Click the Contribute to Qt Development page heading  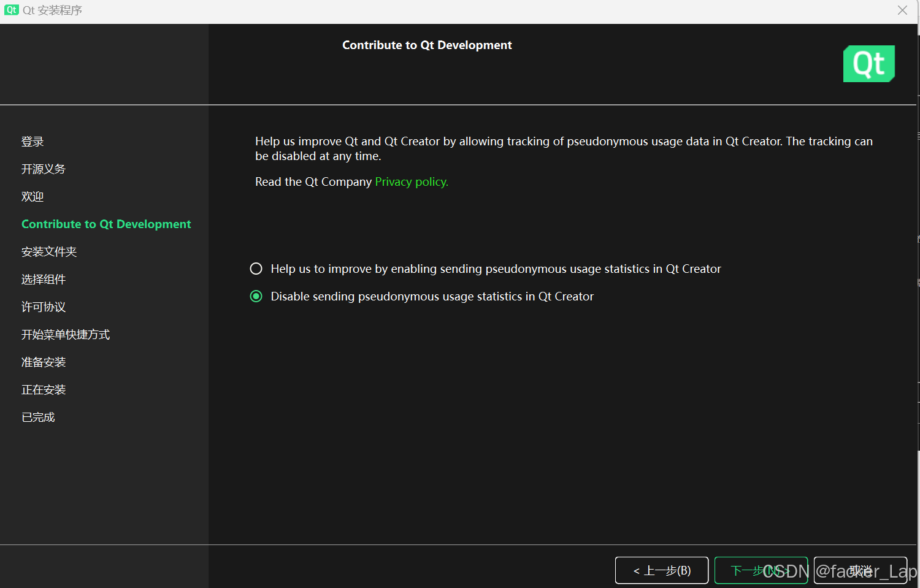427,45
